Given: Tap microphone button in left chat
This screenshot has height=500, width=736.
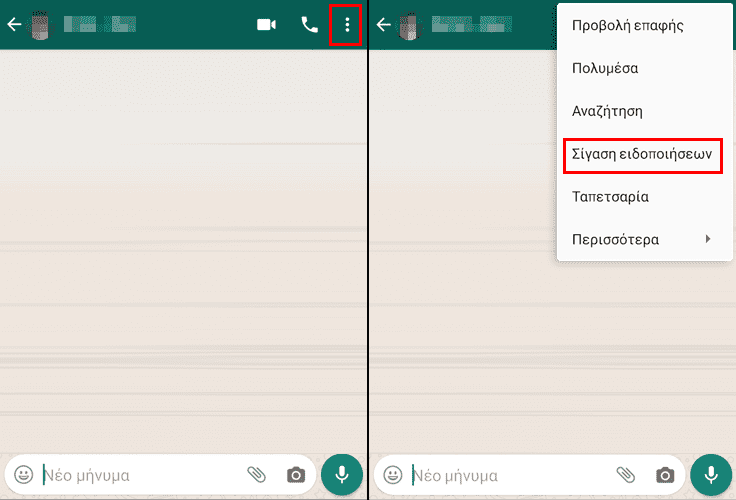Looking at the screenshot, I should point(342,475).
